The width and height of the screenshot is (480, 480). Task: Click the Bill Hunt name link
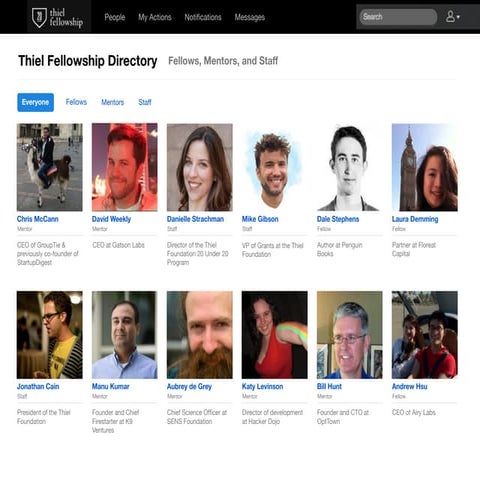click(329, 387)
